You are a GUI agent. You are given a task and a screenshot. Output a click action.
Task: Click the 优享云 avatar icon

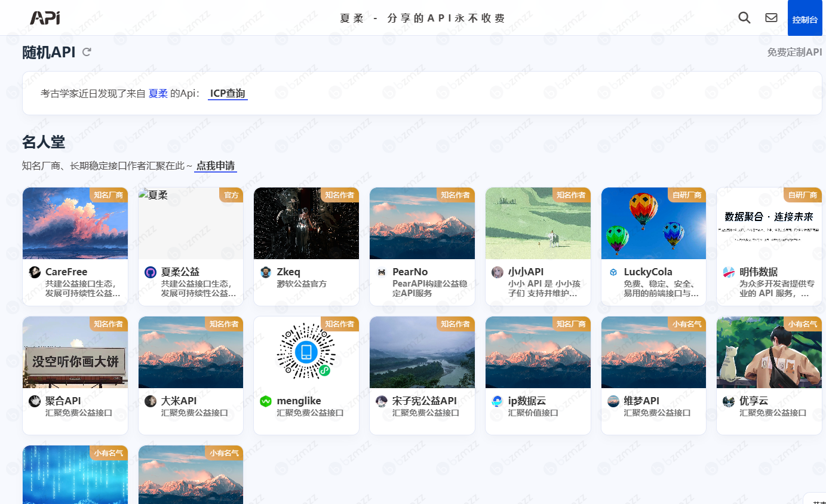(729, 401)
